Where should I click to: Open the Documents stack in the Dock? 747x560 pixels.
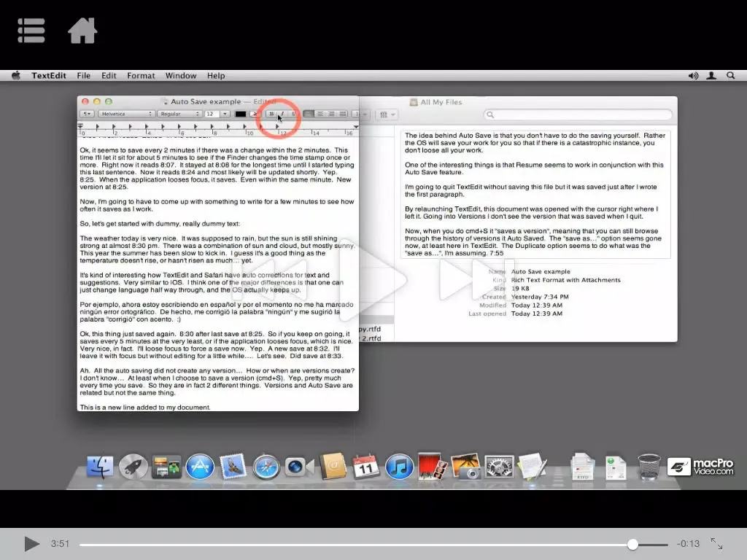coord(583,467)
